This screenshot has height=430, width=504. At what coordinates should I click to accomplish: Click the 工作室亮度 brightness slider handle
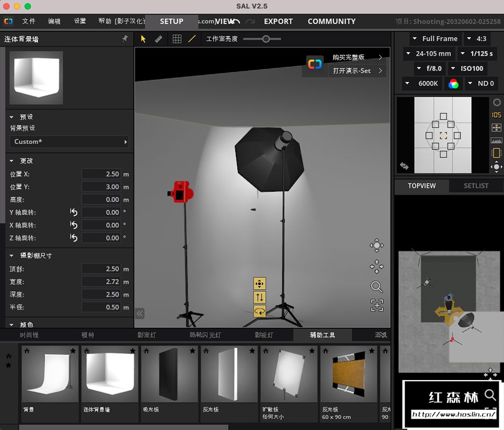coord(266,39)
